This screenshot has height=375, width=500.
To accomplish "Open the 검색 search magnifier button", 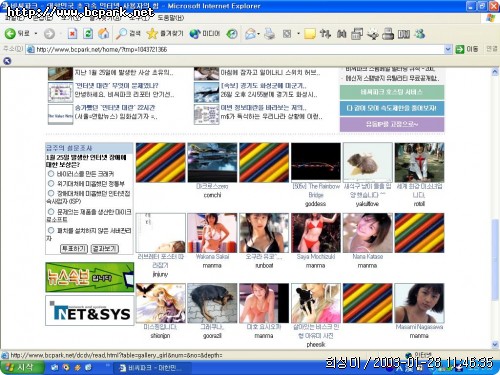I will [x=128, y=34].
